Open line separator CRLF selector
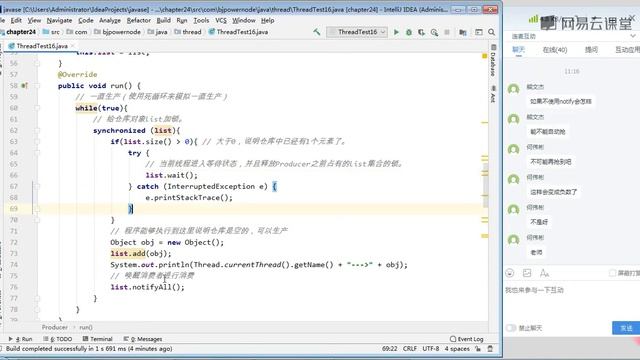 point(410,349)
